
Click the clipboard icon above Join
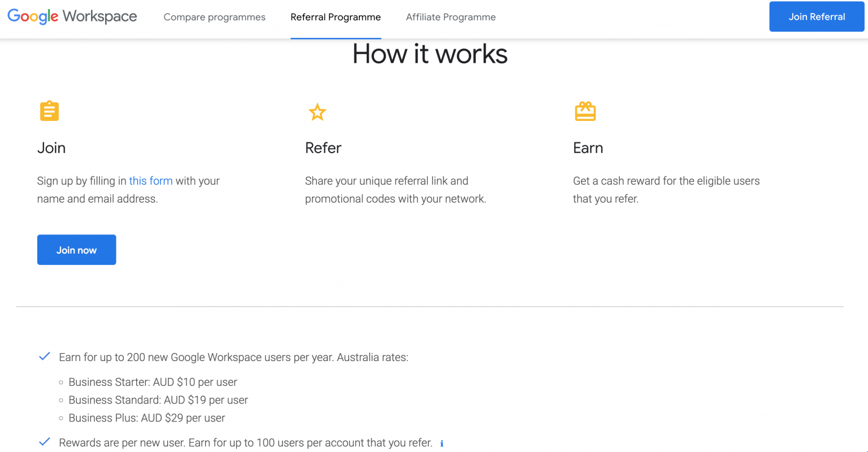tap(49, 111)
